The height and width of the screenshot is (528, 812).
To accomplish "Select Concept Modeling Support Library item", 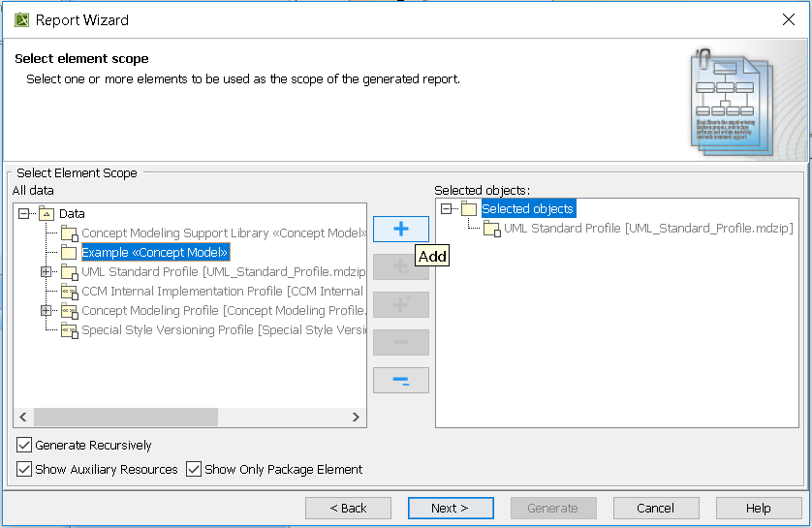I will (223, 233).
